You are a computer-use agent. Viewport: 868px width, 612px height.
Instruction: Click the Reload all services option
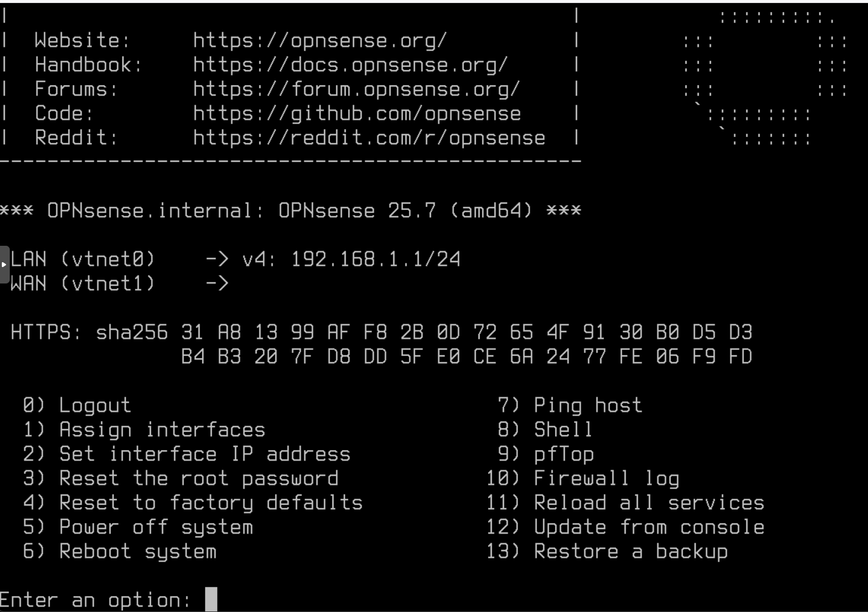click(649, 503)
